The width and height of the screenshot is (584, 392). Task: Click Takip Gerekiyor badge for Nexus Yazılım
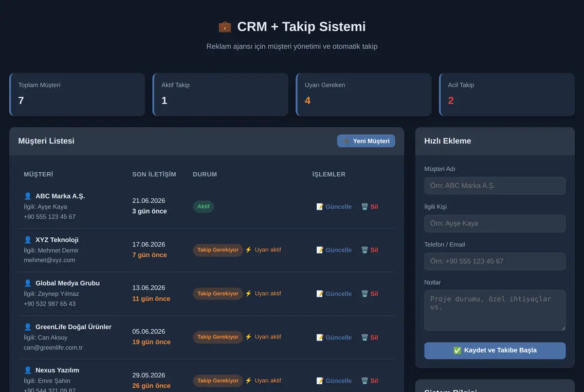[218, 381]
